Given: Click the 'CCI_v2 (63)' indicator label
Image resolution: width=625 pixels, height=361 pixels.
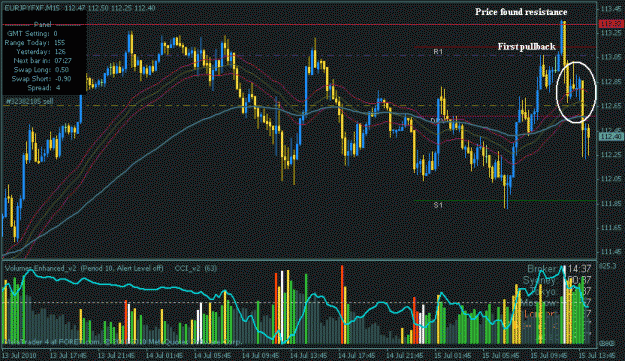Looking at the screenshot, I should click(196, 269).
